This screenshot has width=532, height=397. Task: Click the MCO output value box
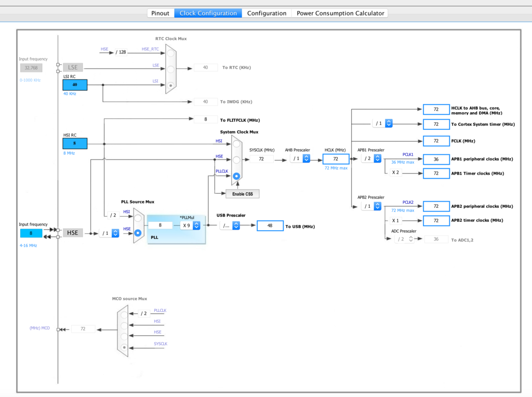coord(83,329)
